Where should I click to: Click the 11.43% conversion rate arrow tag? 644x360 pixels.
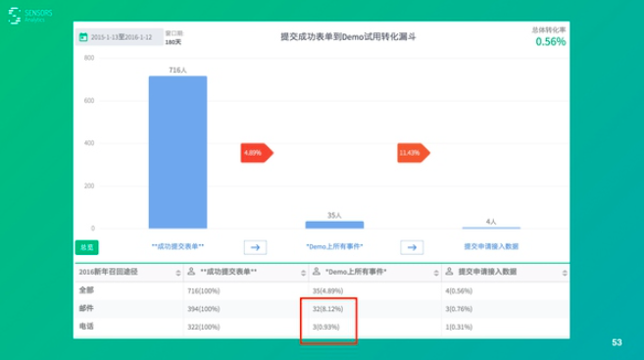pos(414,153)
